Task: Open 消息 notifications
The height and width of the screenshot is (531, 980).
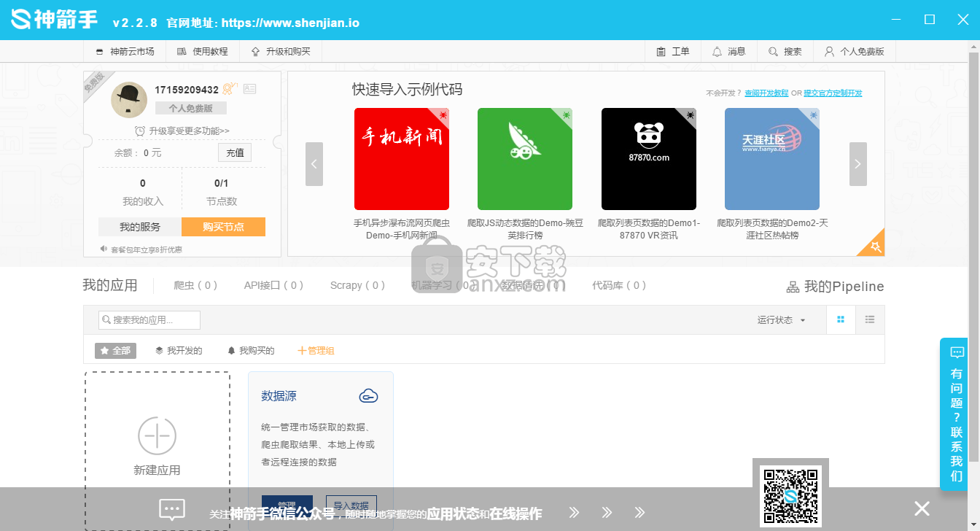Action: [728, 52]
